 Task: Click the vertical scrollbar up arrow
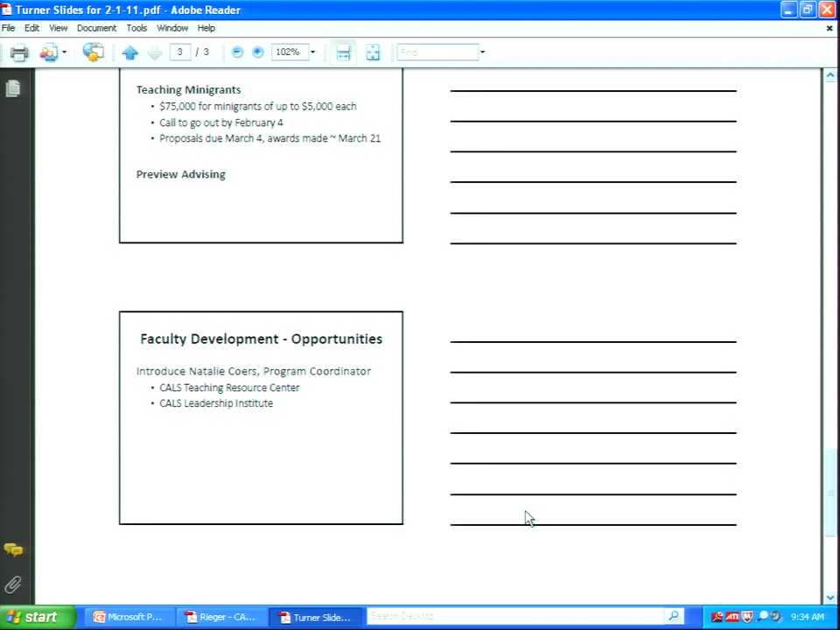tap(830, 75)
